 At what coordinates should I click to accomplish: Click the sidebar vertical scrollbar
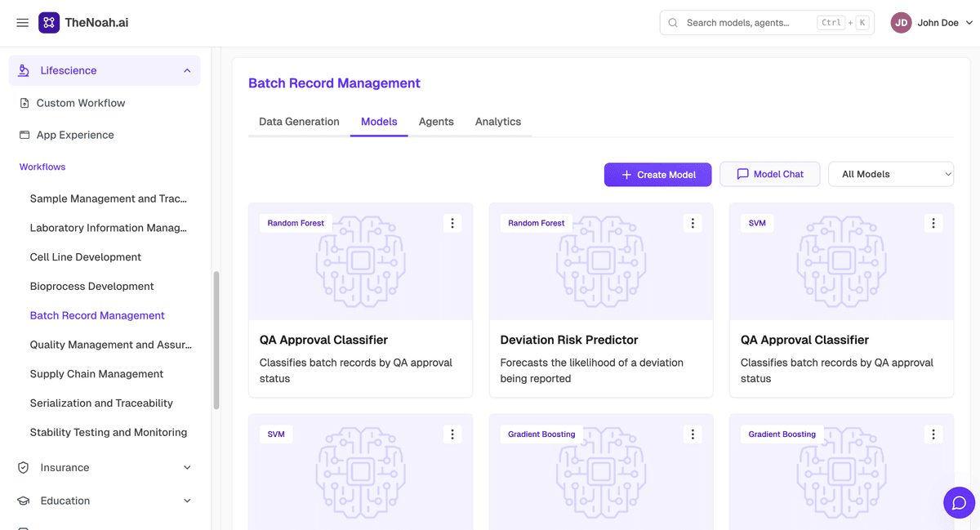pos(216,340)
